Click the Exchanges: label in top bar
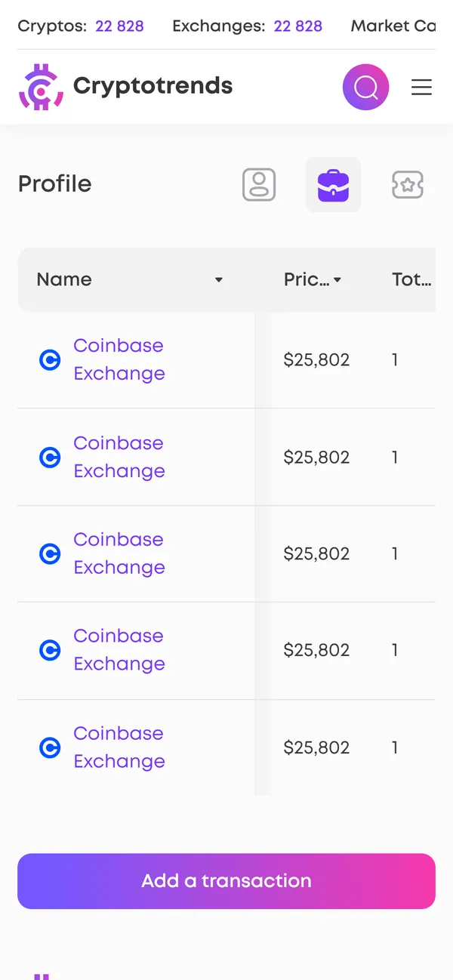The width and height of the screenshot is (453, 980). coord(219,26)
